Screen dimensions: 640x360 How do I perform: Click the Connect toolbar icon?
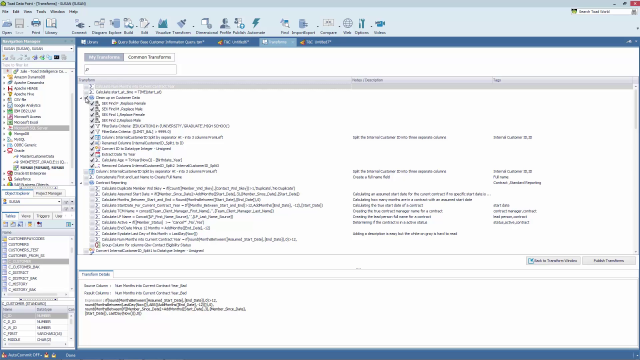pyautogui.click(x=79, y=25)
